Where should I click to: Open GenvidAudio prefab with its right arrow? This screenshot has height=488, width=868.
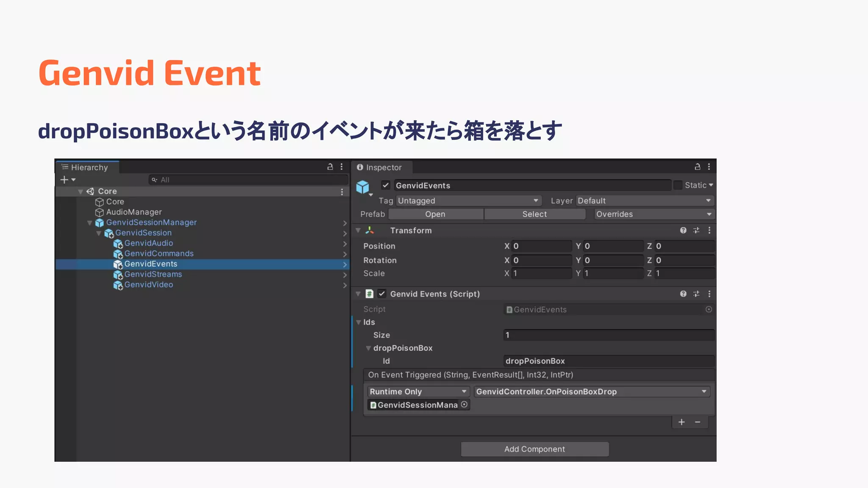[345, 244]
